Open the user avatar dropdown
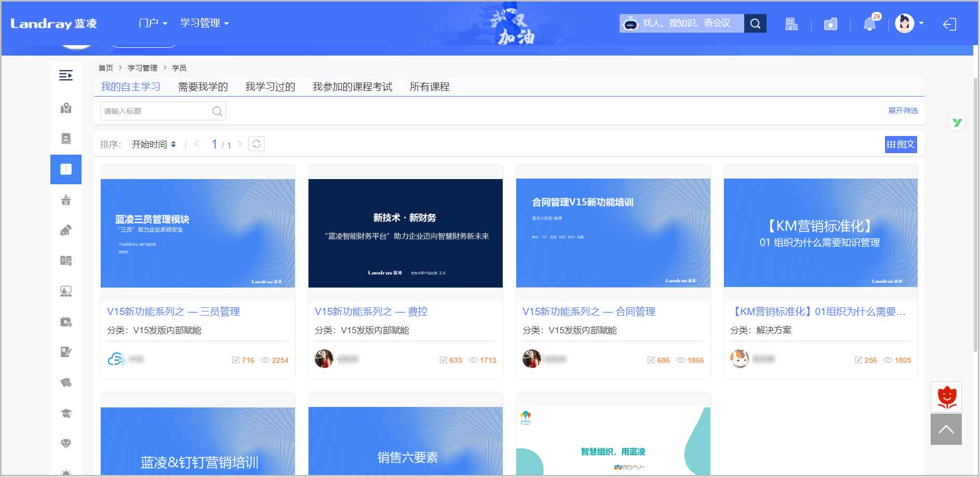Image resolution: width=980 pixels, height=477 pixels. [909, 23]
